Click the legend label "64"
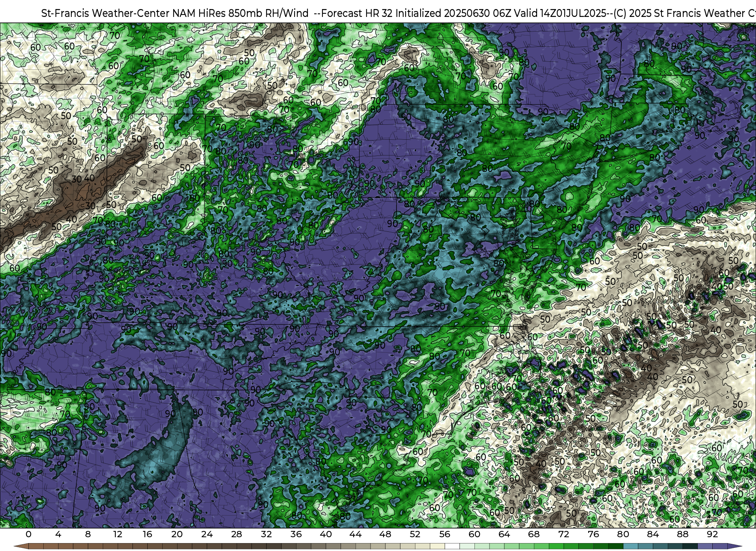756x551 pixels. 504,534
